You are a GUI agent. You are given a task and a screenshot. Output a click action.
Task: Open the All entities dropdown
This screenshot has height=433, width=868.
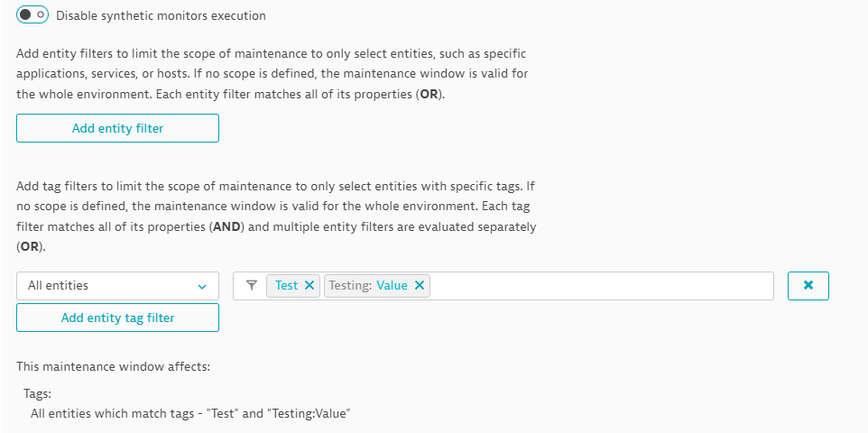point(117,286)
